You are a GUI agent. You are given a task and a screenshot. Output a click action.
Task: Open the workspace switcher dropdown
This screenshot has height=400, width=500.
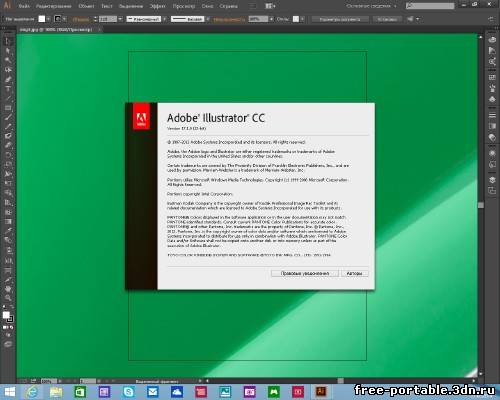371,6
